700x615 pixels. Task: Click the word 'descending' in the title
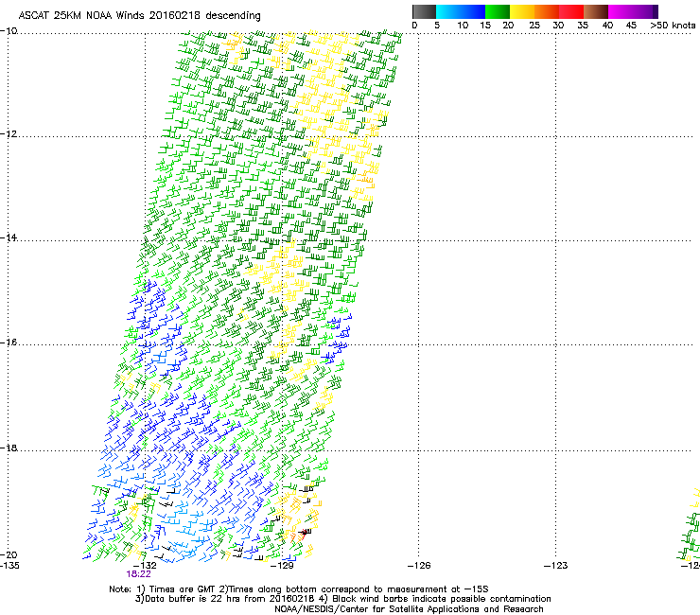point(233,16)
